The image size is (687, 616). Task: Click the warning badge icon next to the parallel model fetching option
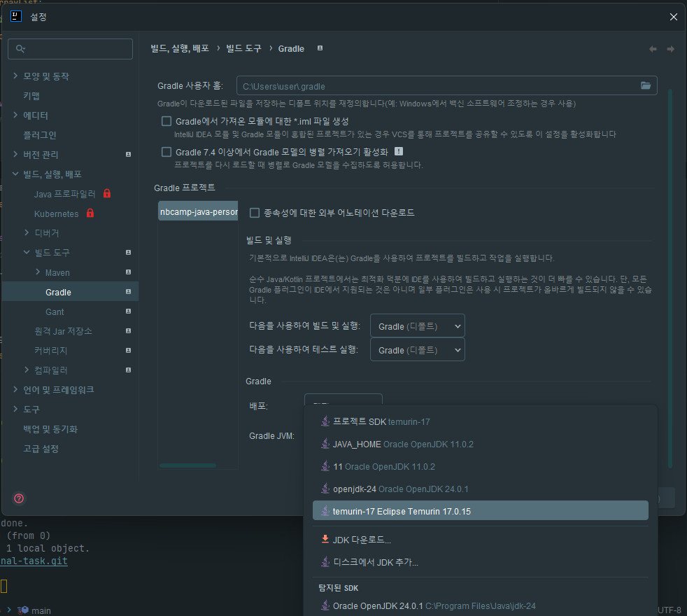[x=399, y=151]
